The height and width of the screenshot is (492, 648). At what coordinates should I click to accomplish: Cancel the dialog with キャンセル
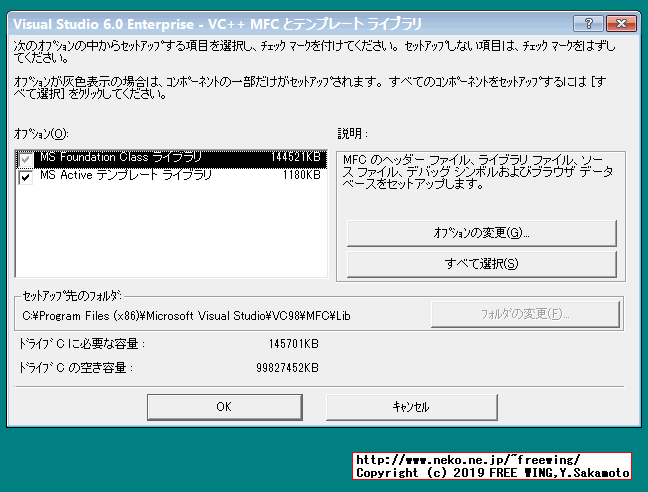[412, 407]
